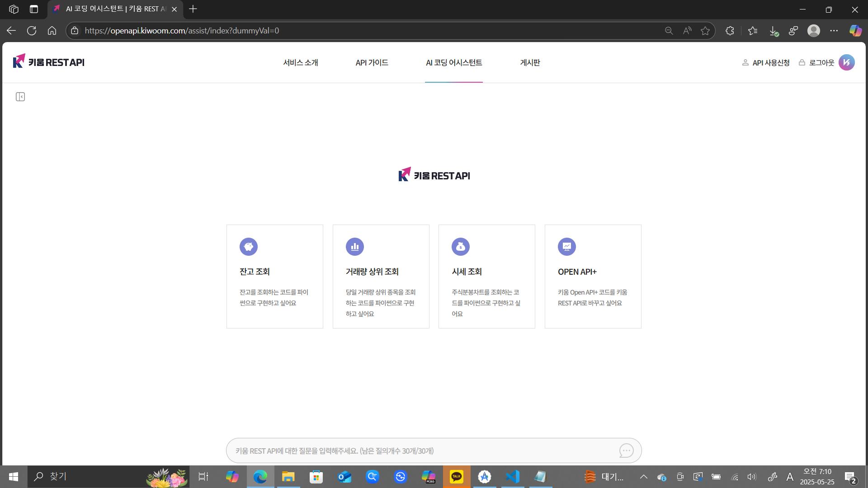
Task: Open File Explorer from taskbar
Action: point(288,477)
